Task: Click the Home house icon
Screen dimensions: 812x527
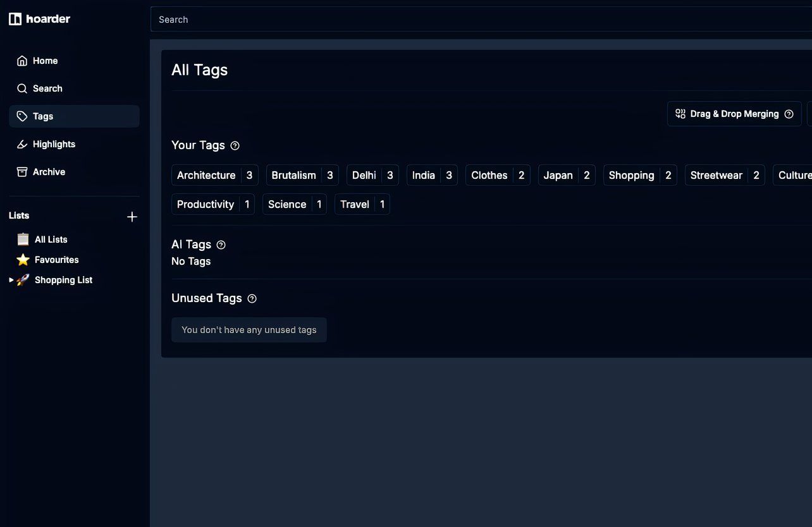Action: pyautogui.click(x=22, y=61)
